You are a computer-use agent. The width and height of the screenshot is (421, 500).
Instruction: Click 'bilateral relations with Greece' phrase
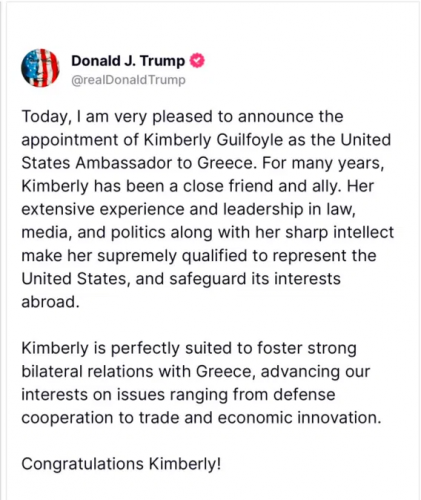pyautogui.click(x=139, y=371)
